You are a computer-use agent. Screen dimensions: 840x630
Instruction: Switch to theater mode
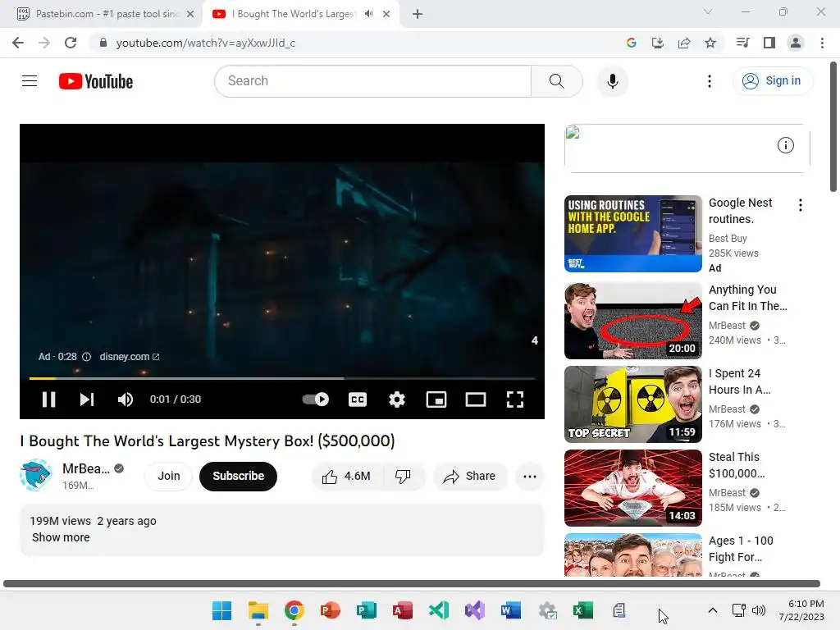[476, 399]
